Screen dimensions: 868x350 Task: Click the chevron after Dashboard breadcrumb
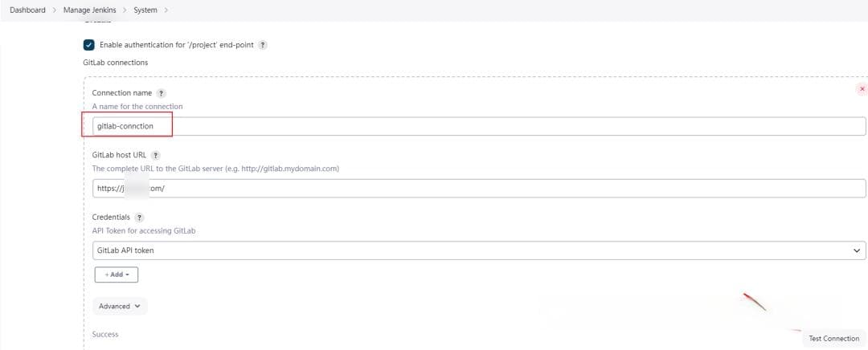55,10
